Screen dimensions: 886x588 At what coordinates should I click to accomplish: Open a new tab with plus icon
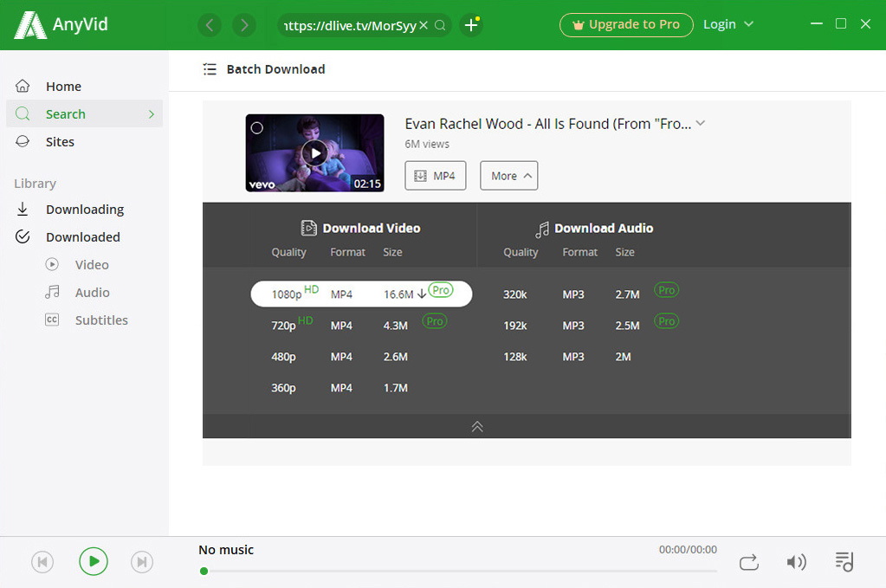click(470, 25)
